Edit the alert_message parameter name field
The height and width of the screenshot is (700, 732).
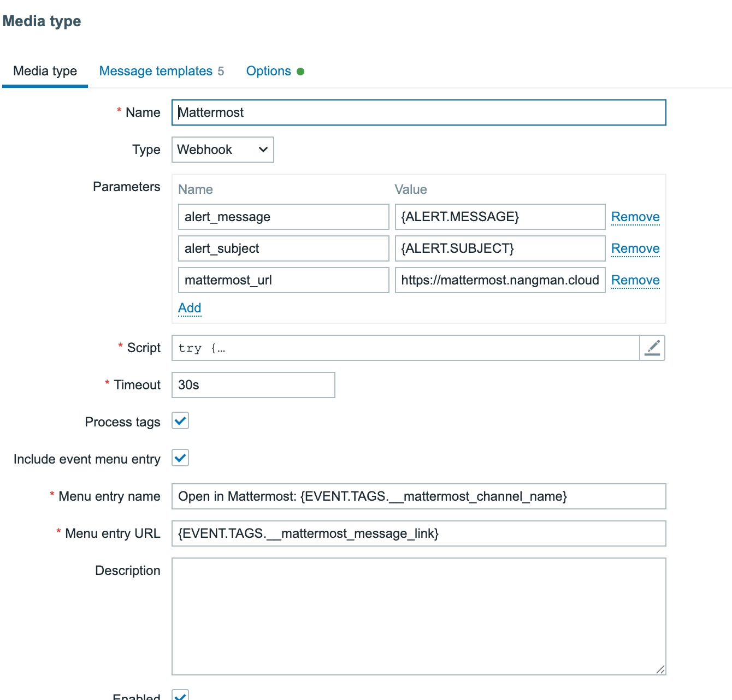(x=284, y=217)
